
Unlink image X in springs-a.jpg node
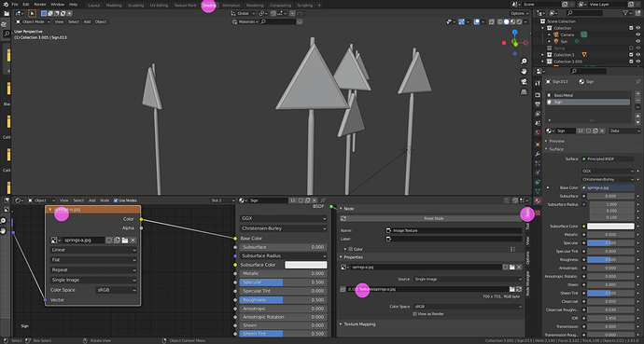tap(133, 241)
